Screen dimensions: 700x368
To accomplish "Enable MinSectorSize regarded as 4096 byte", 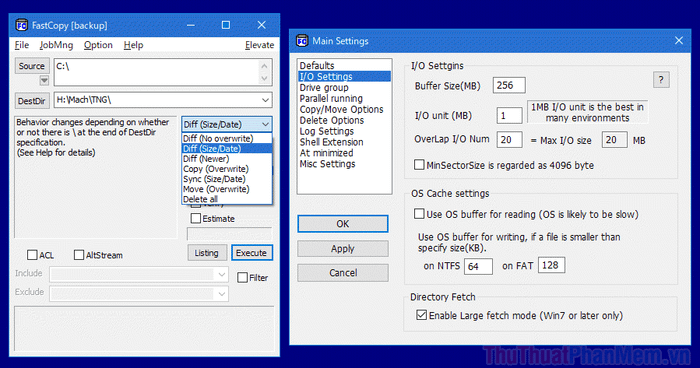I will [419, 165].
